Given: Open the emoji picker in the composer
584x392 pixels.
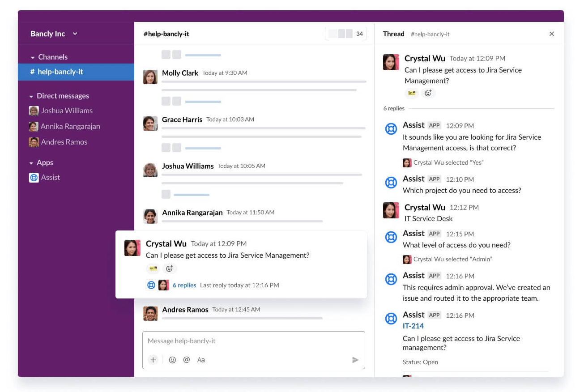Looking at the screenshot, I should [x=172, y=359].
